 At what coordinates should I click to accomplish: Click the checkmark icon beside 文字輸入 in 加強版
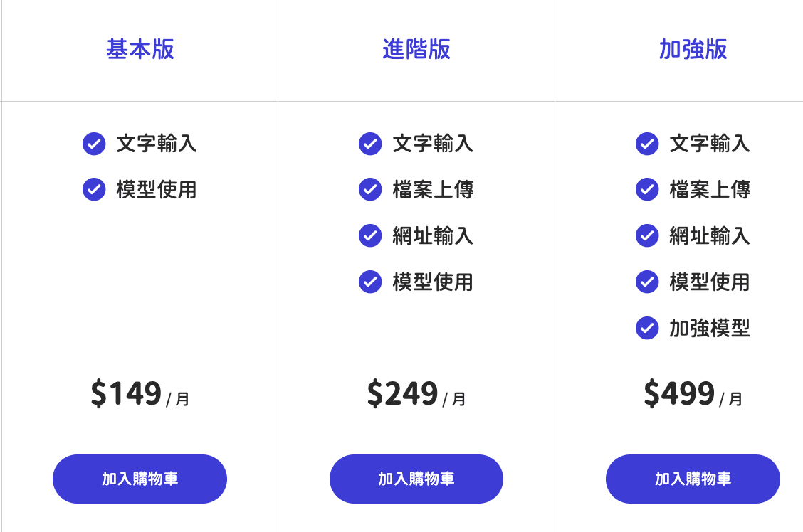(x=647, y=144)
